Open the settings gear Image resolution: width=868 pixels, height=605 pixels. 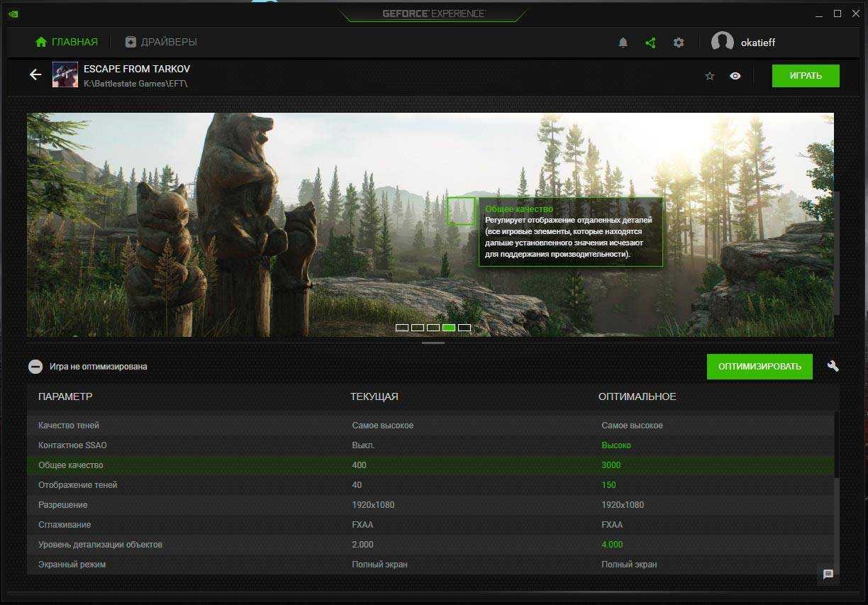pos(679,43)
